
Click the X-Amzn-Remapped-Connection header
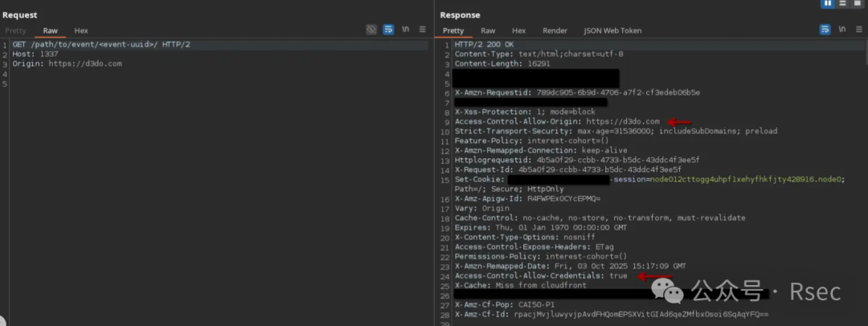point(541,150)
